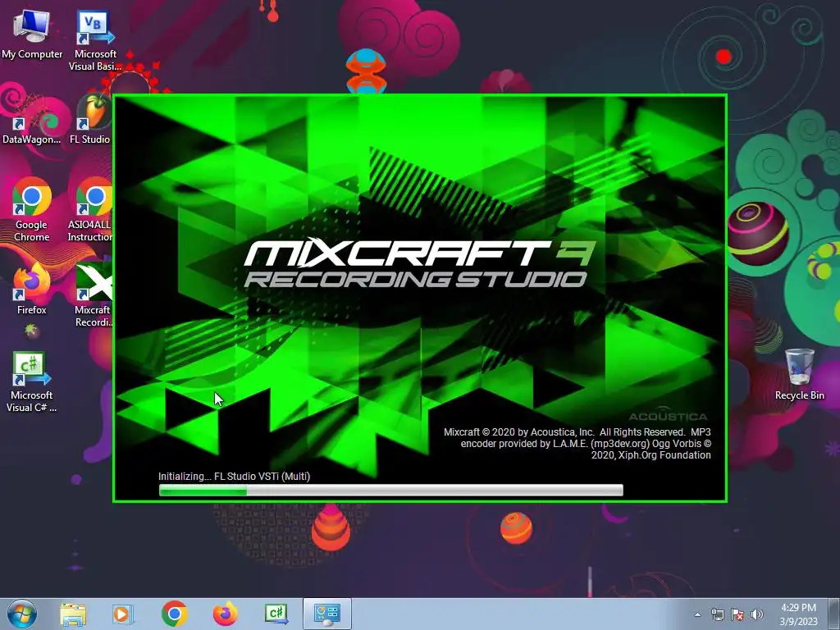
Task: Select the ASIO4ALL Instructions shortcut
Action: (90, 210)
